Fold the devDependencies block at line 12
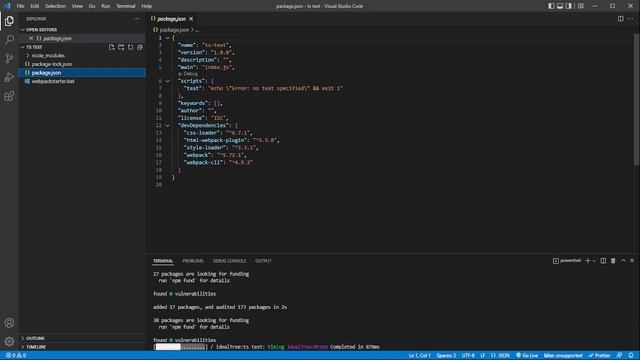Screen dimensions: 640x360 click(x=167, y=126)
